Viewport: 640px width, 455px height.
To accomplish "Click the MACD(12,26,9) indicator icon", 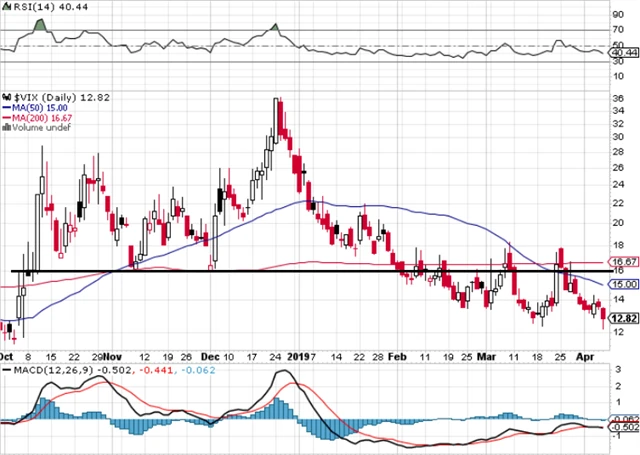I will click(x=5, y=369).
